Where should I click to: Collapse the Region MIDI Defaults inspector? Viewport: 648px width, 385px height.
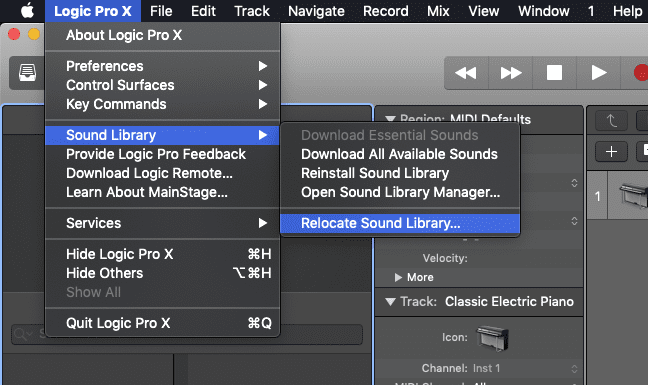click(390, 119)
